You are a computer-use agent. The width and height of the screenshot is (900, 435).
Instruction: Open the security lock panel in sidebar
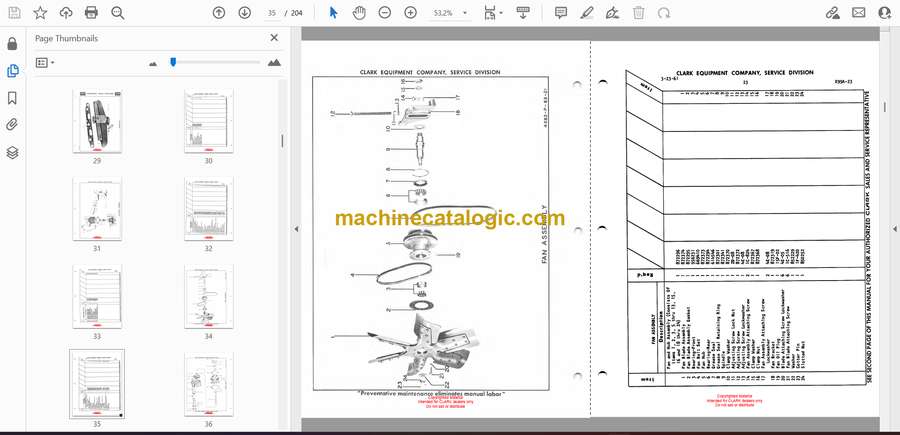(13, 44)
